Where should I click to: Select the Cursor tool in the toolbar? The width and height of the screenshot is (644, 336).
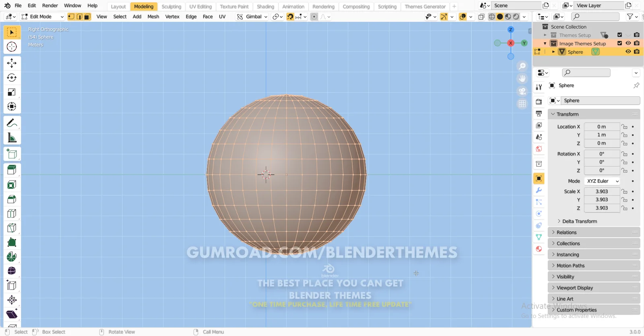(12, 47)
